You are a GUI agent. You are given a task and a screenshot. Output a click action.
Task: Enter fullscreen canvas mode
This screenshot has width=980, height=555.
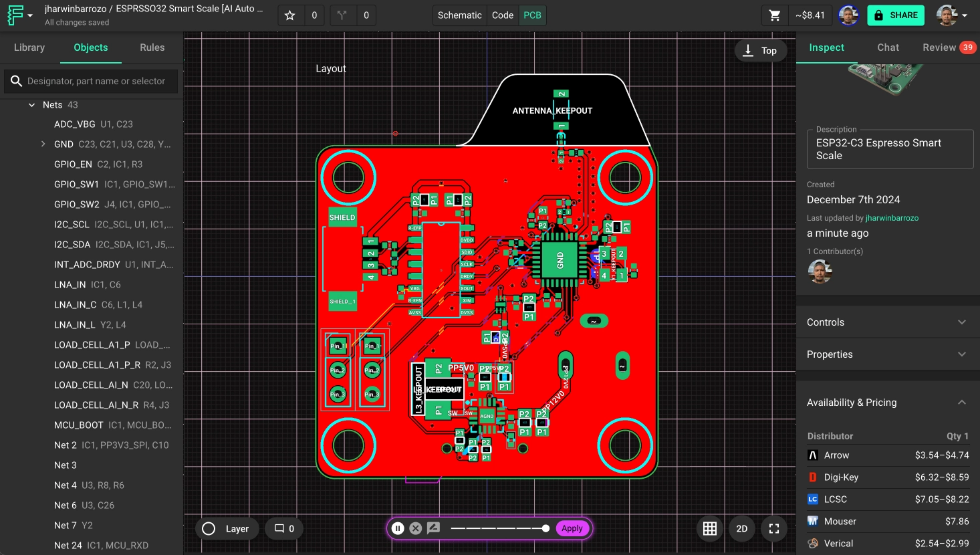(774, 529)
